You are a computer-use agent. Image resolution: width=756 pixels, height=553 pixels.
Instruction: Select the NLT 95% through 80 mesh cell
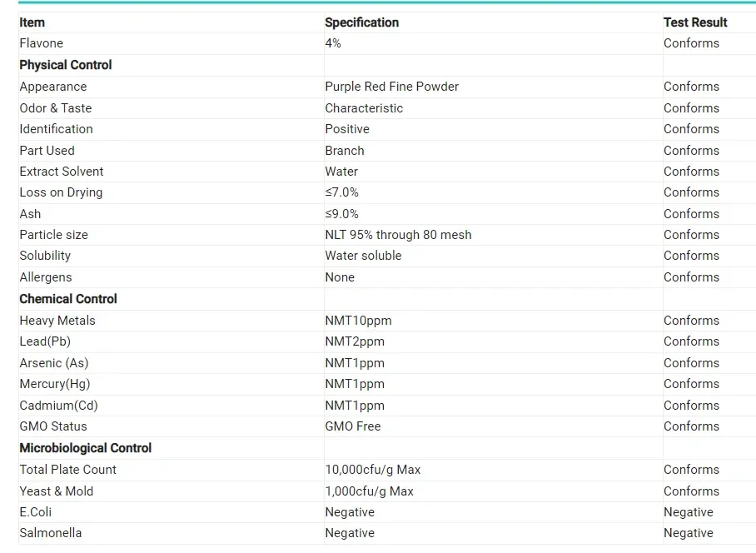point(398,235)
